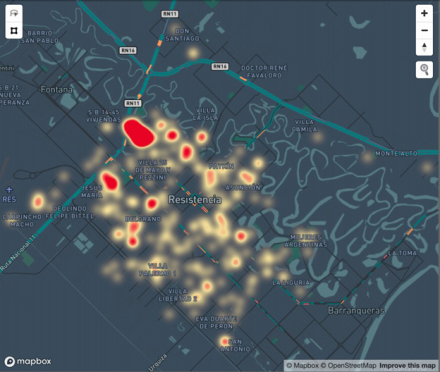Click the Monte Alto label
440x372 pixels.
click(396, 154)
